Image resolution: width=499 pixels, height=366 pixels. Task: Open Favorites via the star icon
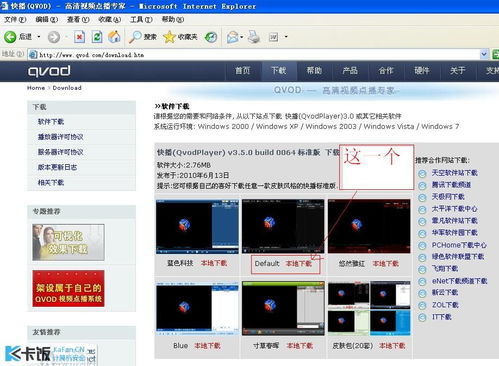(169, 37)
